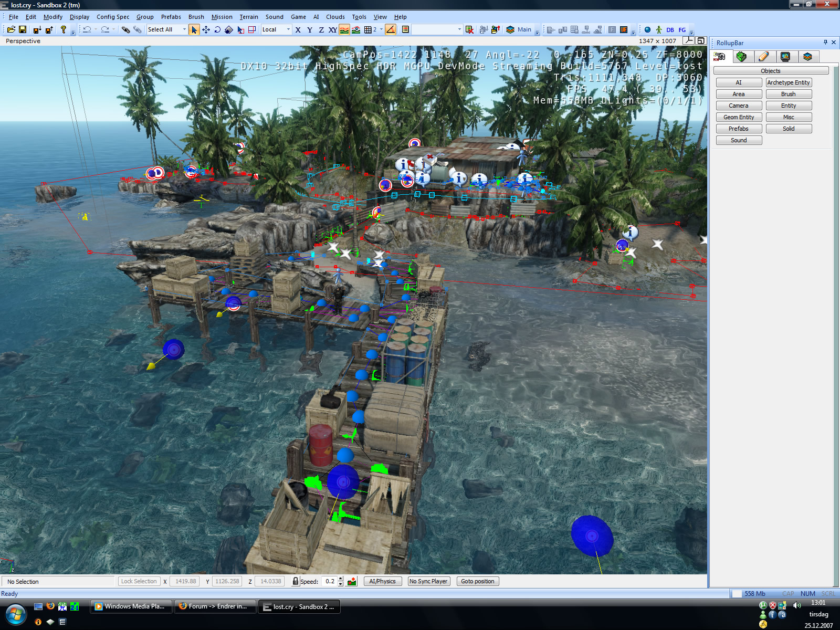Click the Prefabs object button
This screenshot has width=840, height=630.
click(x=739, y=129)
